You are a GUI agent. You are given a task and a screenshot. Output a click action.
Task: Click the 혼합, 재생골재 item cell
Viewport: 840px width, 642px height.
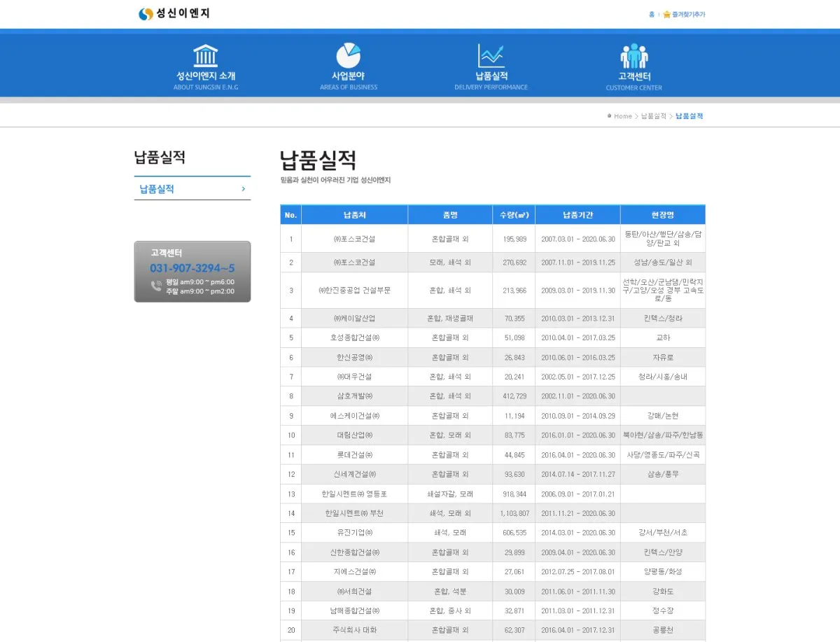[451, 319]
